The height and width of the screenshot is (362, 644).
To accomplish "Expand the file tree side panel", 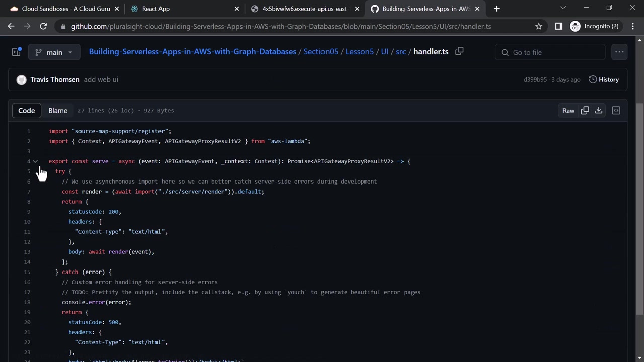I will coord(16,52).
